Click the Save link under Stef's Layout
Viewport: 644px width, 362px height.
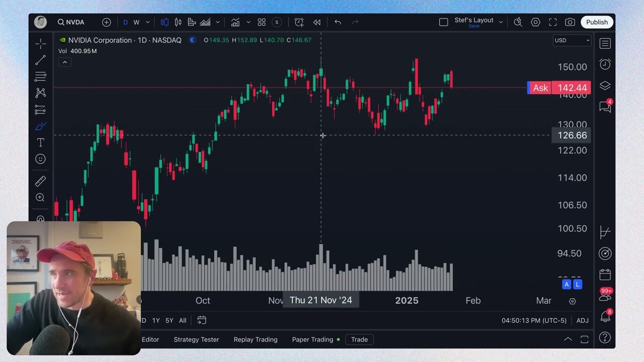tap(474, 26)
